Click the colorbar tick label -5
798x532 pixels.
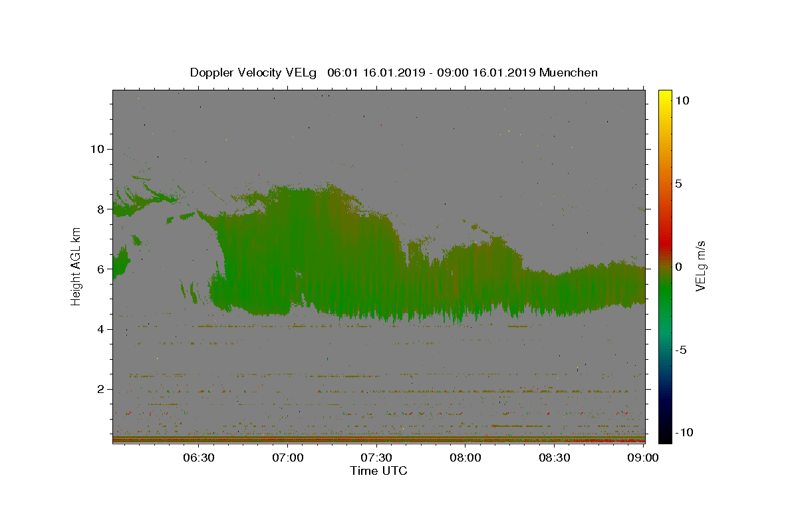click(680, 350)
